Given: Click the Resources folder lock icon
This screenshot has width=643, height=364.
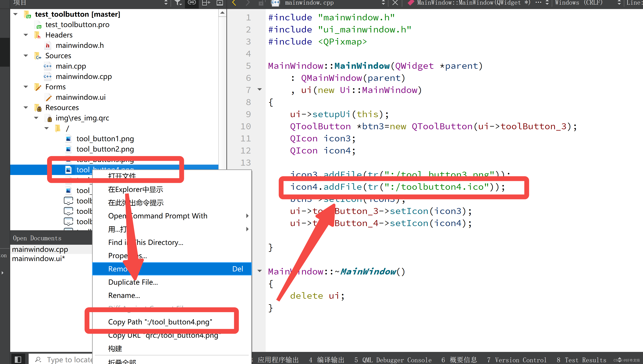Looking at the screenshot, I should 38,108.
